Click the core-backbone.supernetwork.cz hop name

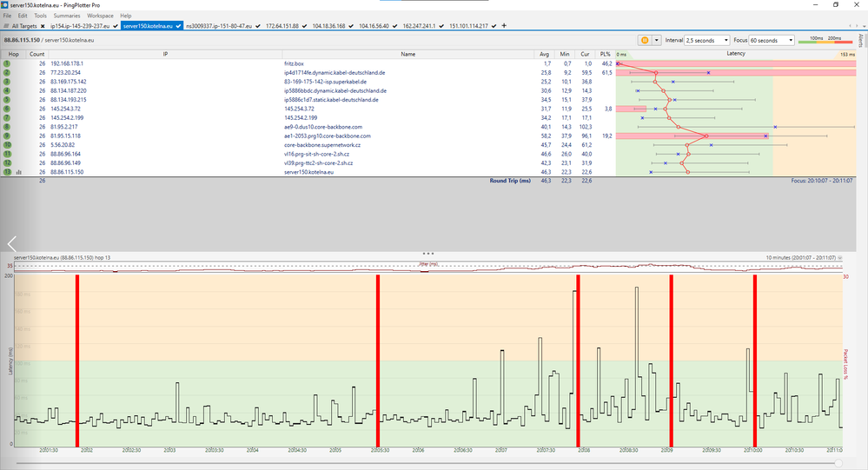click(x=321, y=145)
